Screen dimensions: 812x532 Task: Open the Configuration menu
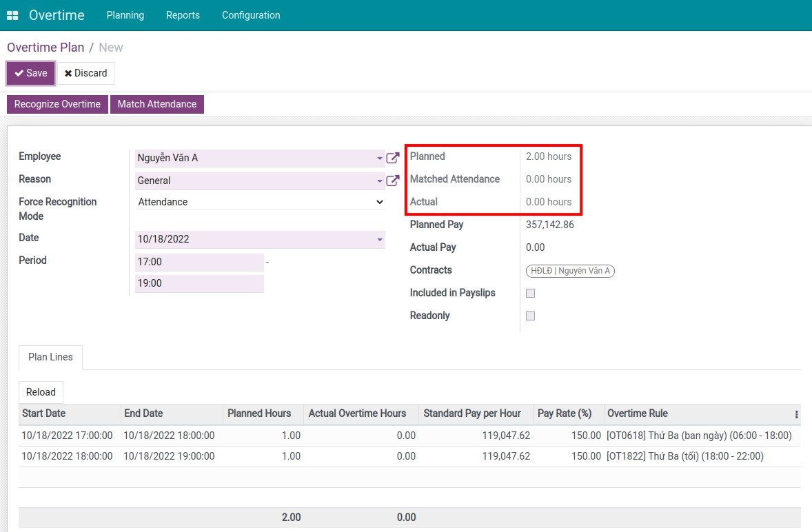click(250, 14)
